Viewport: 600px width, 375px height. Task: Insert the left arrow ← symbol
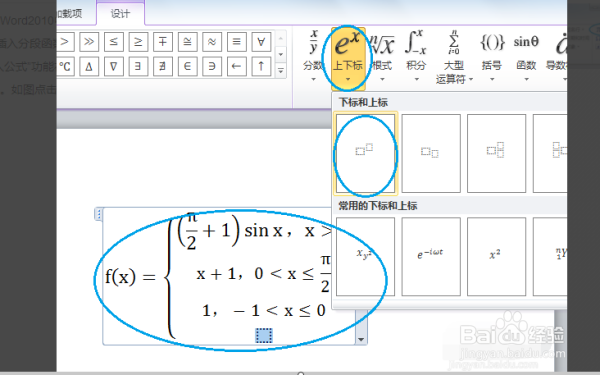[x=236, y=66]
